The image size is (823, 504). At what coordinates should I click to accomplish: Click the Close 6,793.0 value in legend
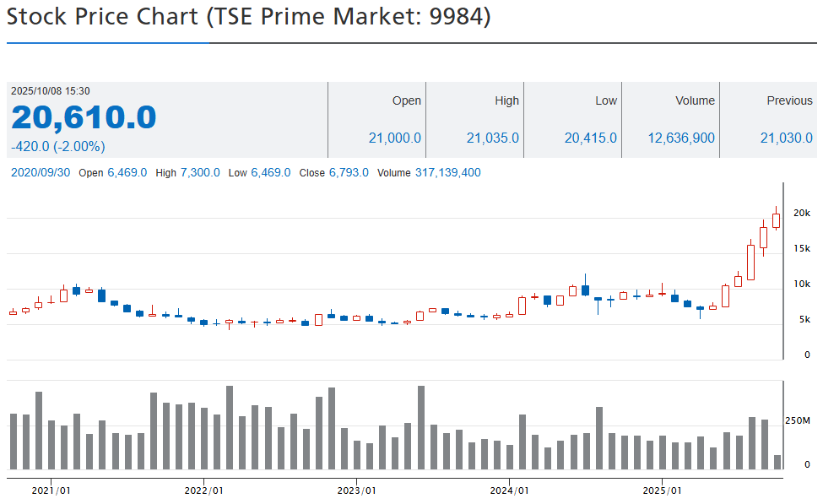(x=344, y=172)
